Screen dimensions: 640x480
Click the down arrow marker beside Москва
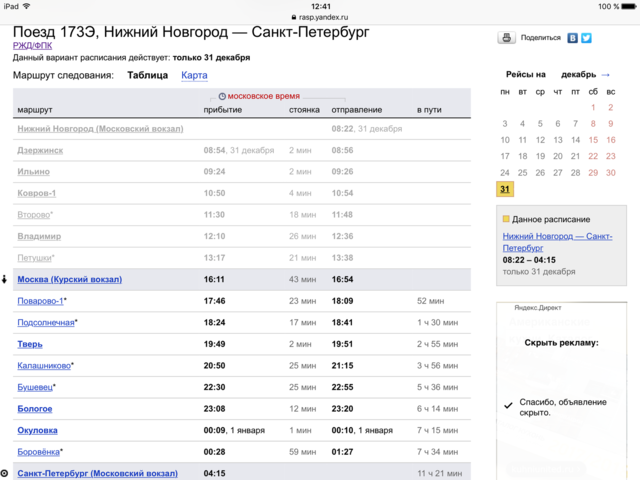6,279
